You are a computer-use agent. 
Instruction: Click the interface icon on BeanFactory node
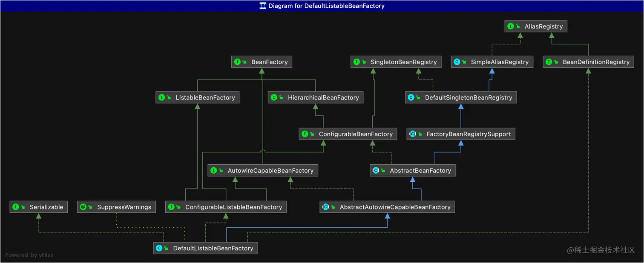click(x=237, y=62)
